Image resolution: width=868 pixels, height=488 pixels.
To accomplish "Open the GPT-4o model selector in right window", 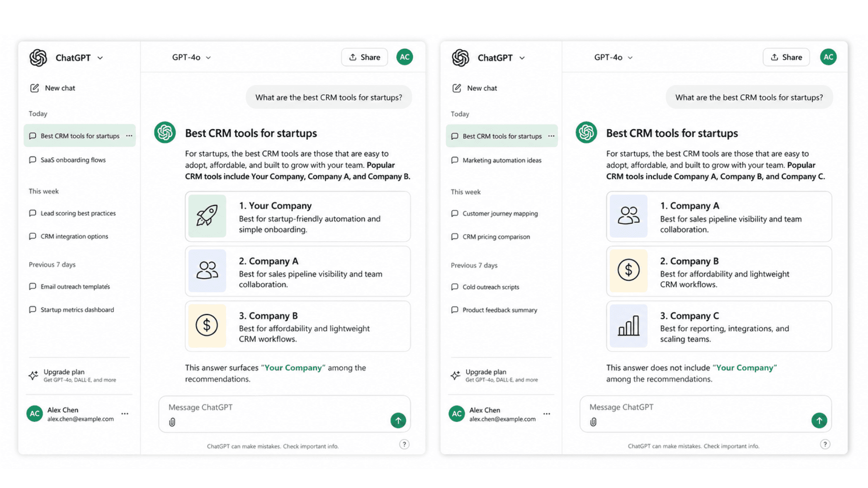I will coord(613,57).
